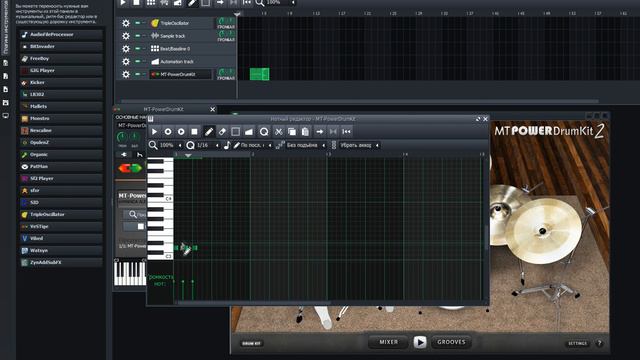The width and height of the screenshot is (640, 360).
Task: Open the question mark help in MT Power DrumKit
Action: [x=600, y=343]
